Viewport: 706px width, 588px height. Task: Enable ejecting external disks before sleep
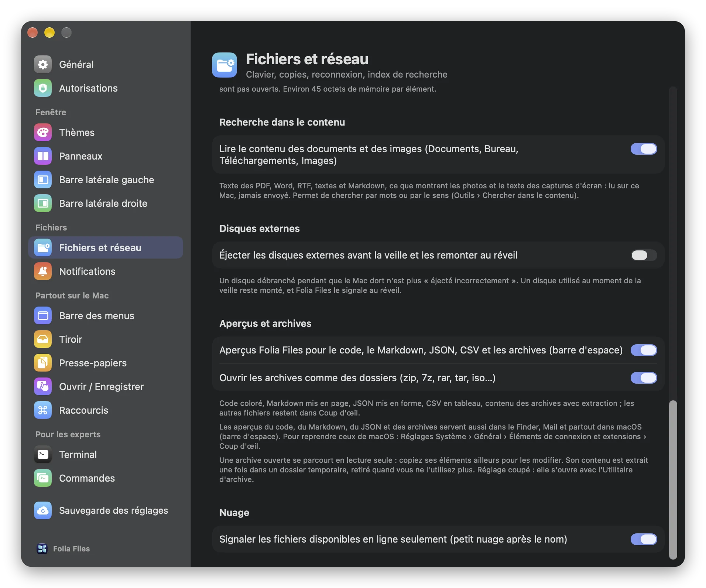tap(644, 255)
